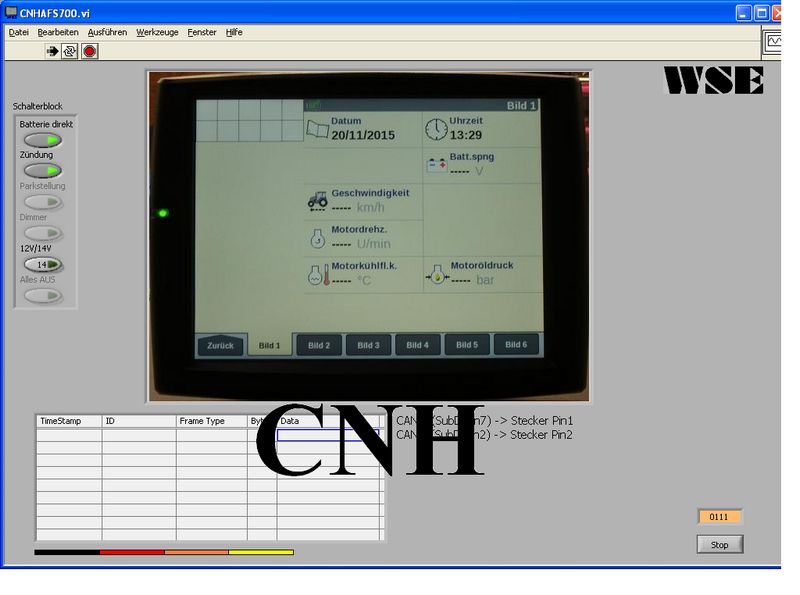Click the Stecker Pin2 text line
This screenshot has height=595, width=800.
click(x=485, y=435)
